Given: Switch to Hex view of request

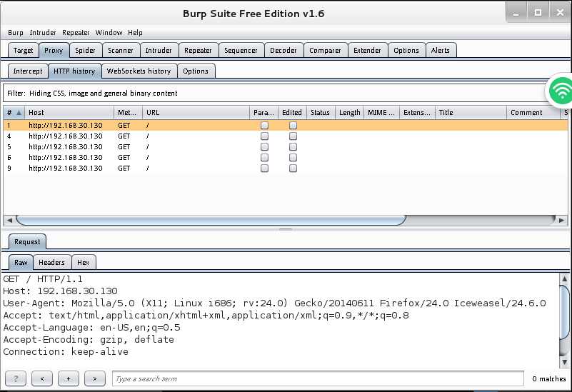Looking at the screenshot, I should (83, 262).
